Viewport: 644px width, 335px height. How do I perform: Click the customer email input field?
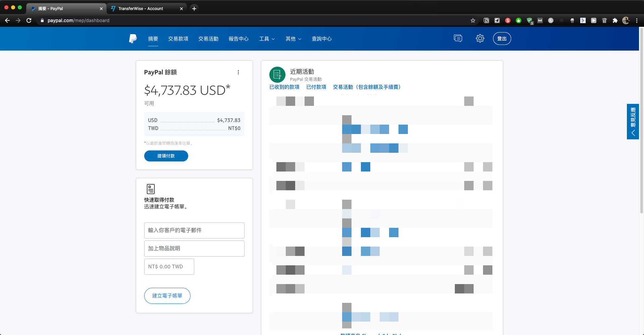point(194,230)
